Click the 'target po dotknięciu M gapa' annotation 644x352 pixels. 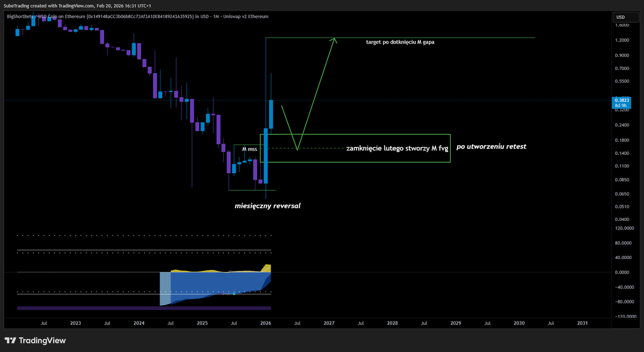[x=400, y=41]
